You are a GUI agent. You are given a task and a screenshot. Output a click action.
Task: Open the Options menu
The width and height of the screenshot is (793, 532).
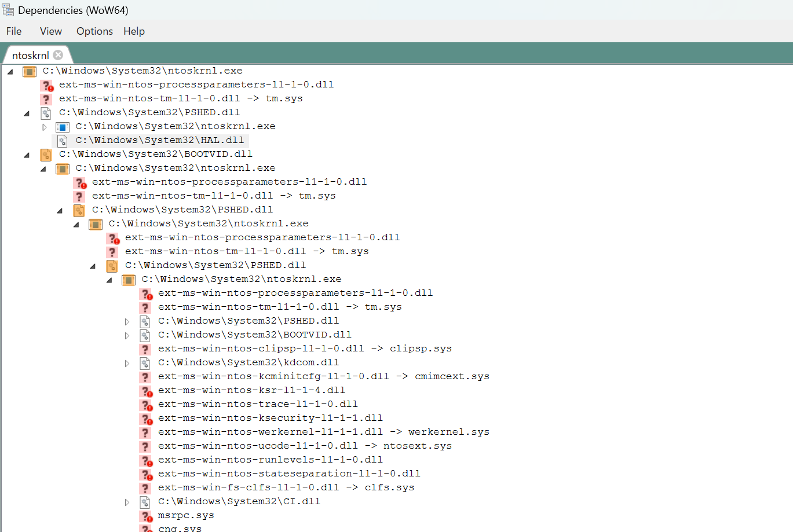[94, 31]
